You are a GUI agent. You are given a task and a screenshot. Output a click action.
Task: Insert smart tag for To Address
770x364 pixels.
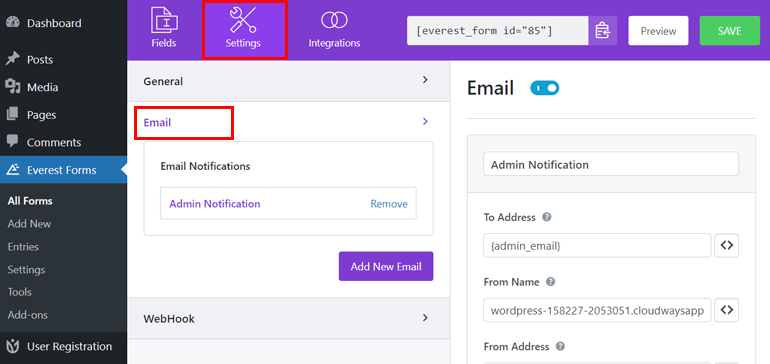pyautogui.click(x=727, y=246)
